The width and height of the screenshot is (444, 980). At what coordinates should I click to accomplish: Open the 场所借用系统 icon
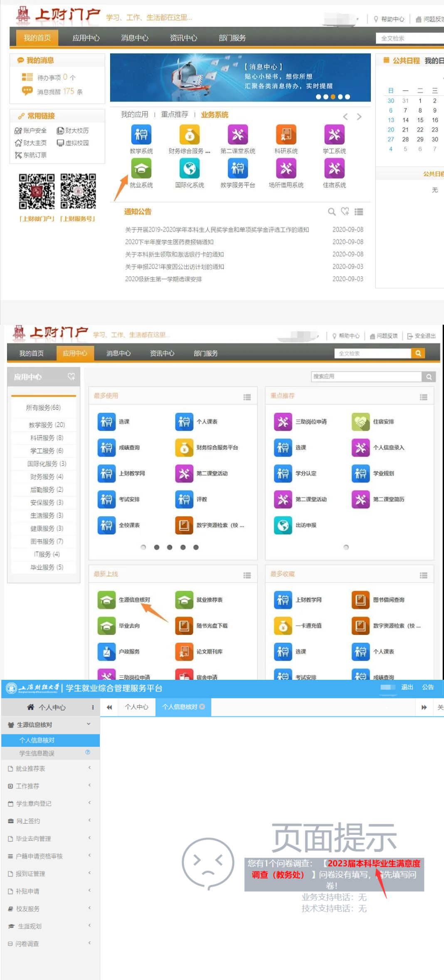click(286, 168)
